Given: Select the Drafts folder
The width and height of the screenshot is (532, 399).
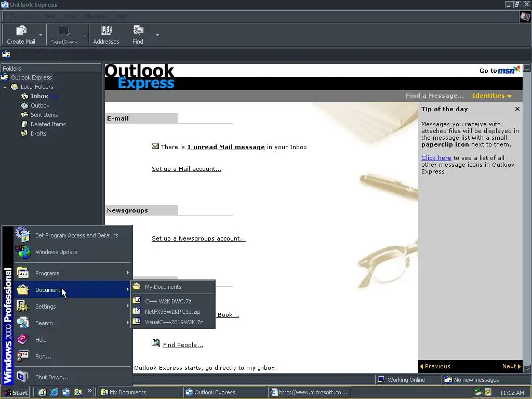Looking at the screenshot, I should coord(38,134).
